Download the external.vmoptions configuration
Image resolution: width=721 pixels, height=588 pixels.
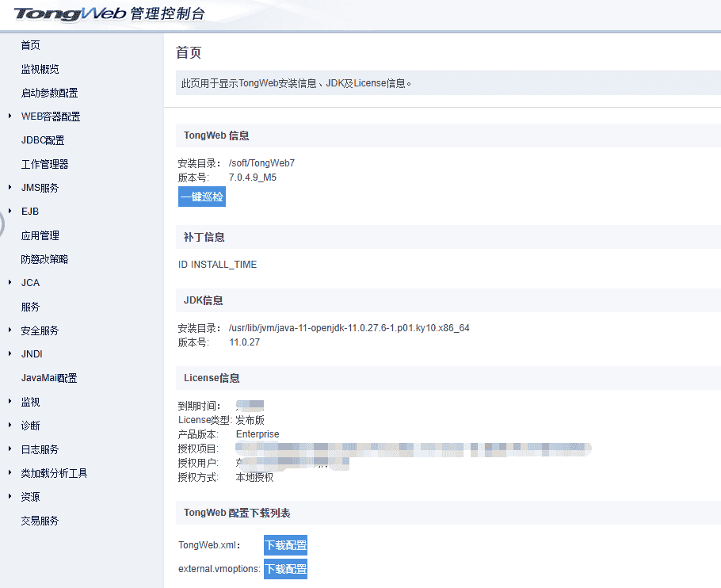285,569
